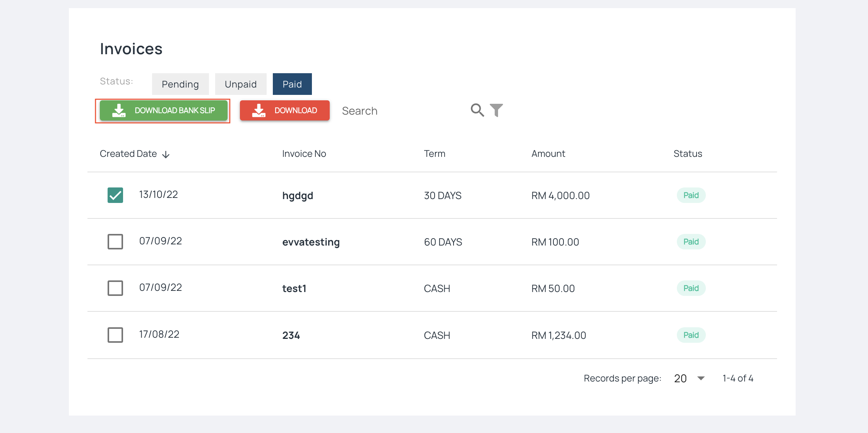Screen dimensions: 868x433
Task: Click the search magnifier icon
Action: tap(477, 110)
